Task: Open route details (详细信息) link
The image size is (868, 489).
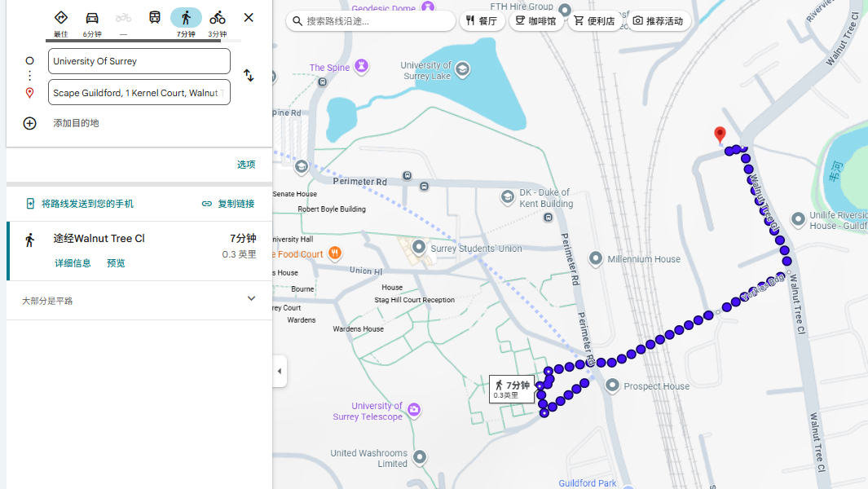Action: (73, 263)
